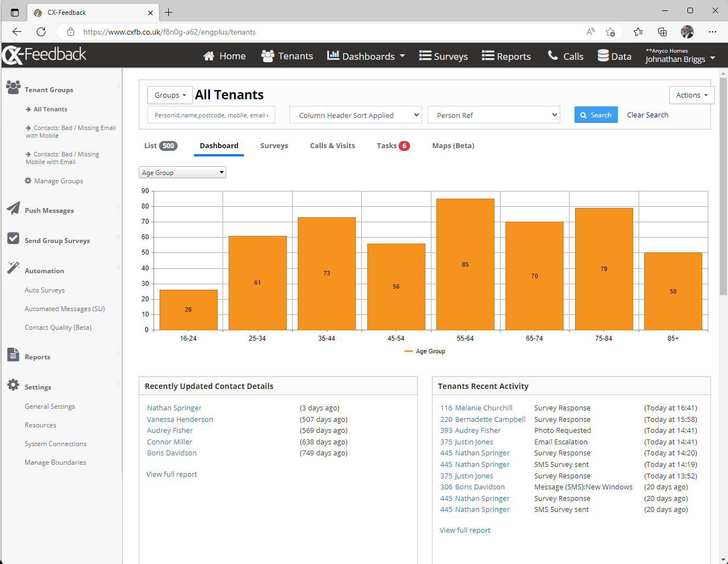
Task: Switch to the List tab
Action: pos(160,145)
